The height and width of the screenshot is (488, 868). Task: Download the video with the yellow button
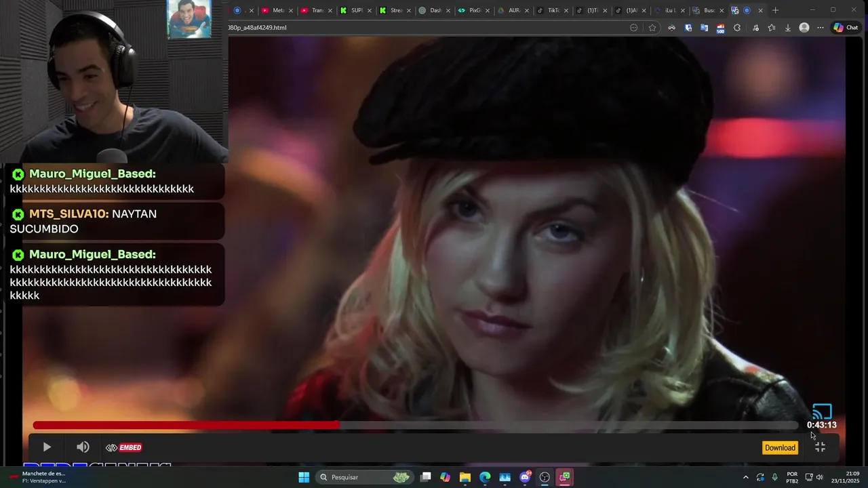coord(780,447)
